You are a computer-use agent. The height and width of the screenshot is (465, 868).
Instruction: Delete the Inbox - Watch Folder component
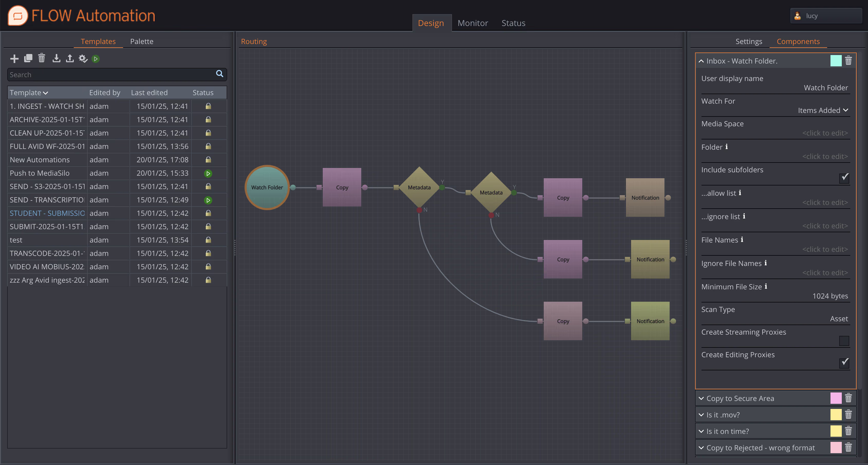coord(848,61)
